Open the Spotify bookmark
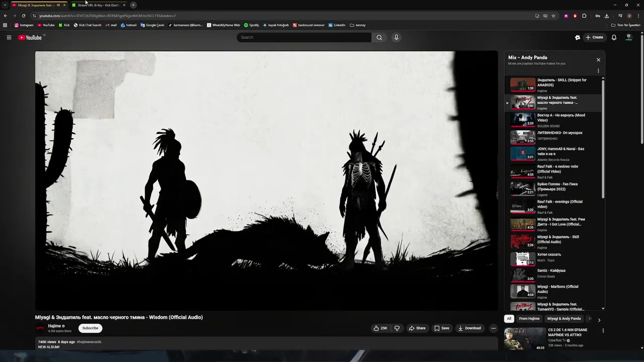 tap(252, 25)
